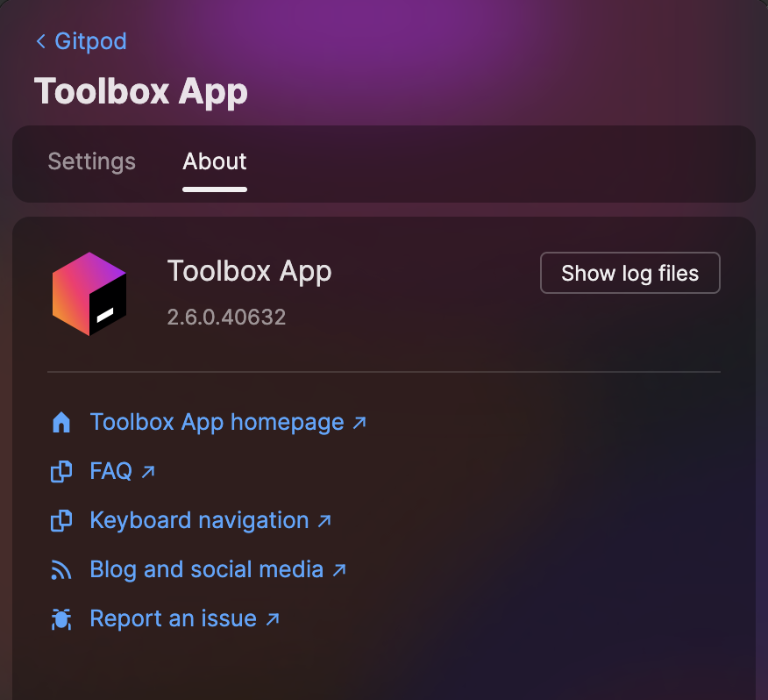Click the RSS feed icon for Blog
768x700 pixels.
pyautogui.click(x=61, y=570)
